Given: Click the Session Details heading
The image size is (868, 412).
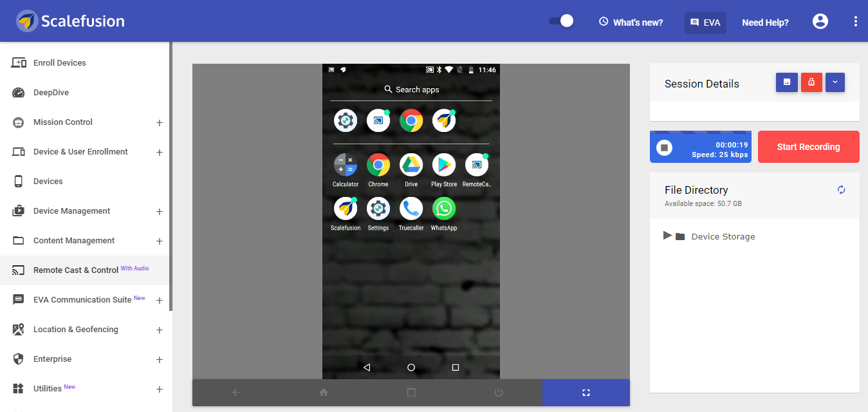Looking at the screenshot, I should point(702,84).
